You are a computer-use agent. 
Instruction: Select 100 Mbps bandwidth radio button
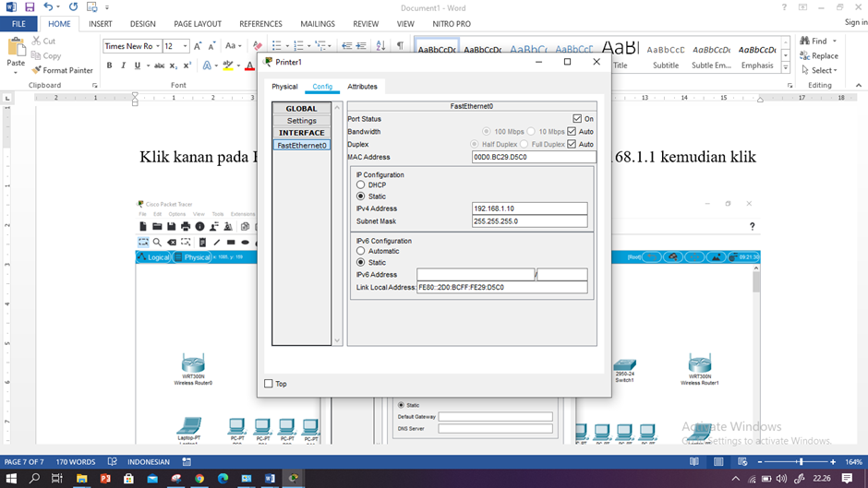[486, 131]
